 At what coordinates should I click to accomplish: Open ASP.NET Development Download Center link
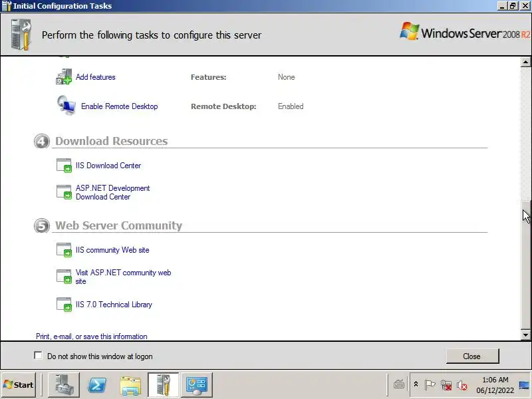coord(112,192)
